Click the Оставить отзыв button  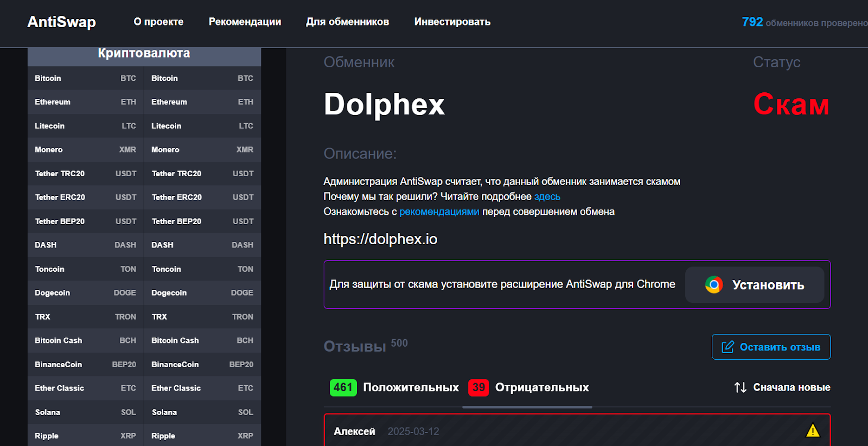(x=771, y=347)
